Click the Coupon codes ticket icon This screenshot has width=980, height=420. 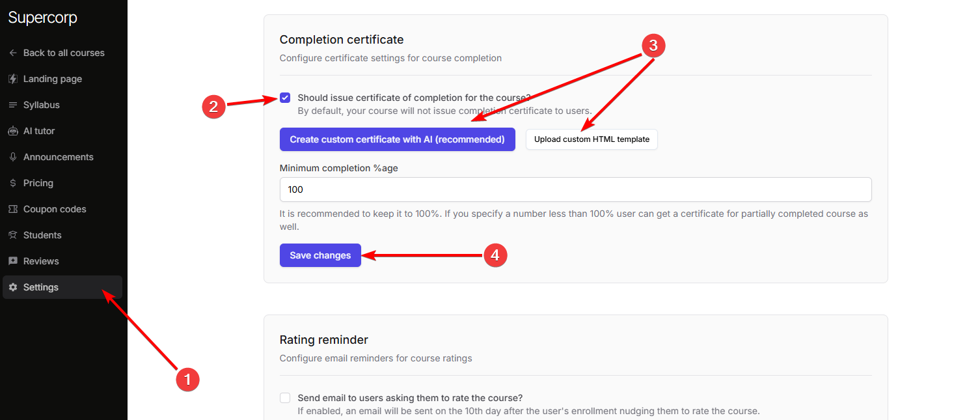pos(13,209)
